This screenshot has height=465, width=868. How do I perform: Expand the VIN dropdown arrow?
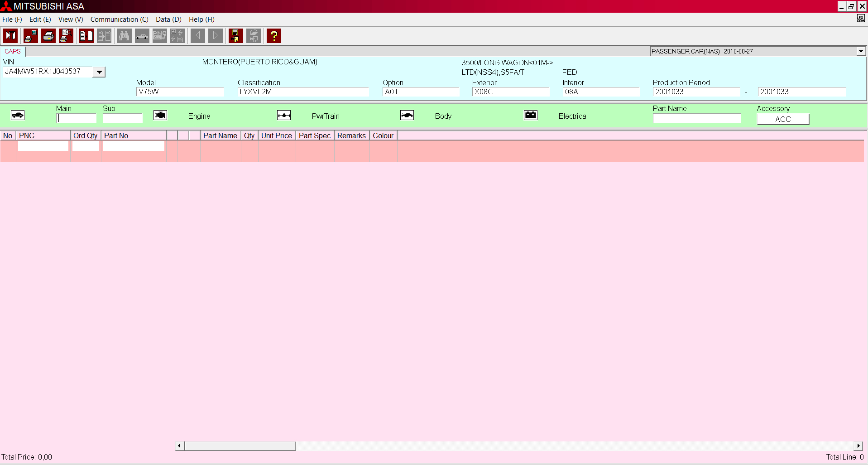99,72
